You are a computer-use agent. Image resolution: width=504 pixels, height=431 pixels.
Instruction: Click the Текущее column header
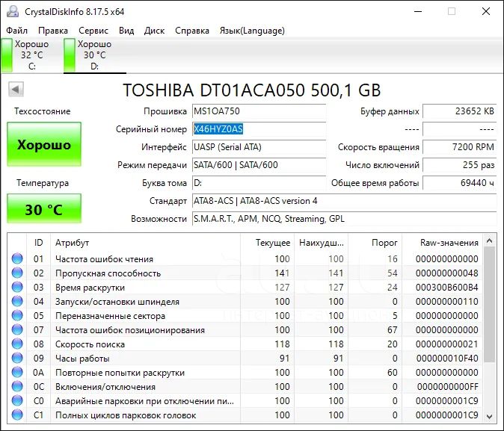pos(267,243)
